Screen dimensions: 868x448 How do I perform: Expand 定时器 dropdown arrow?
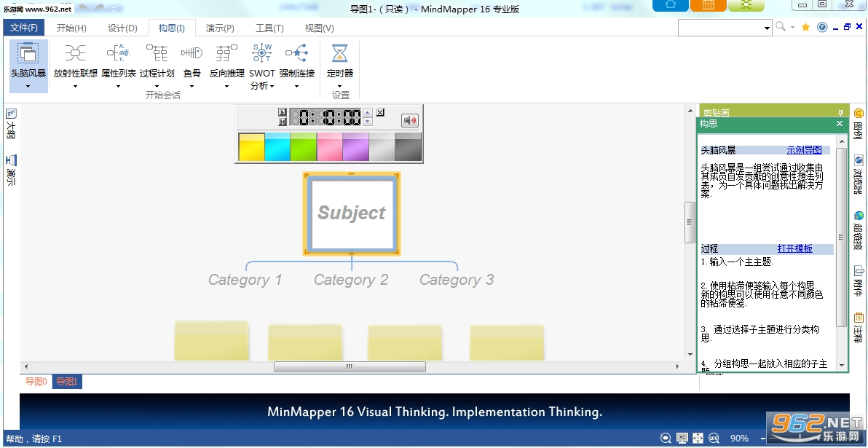coord(339,86)
